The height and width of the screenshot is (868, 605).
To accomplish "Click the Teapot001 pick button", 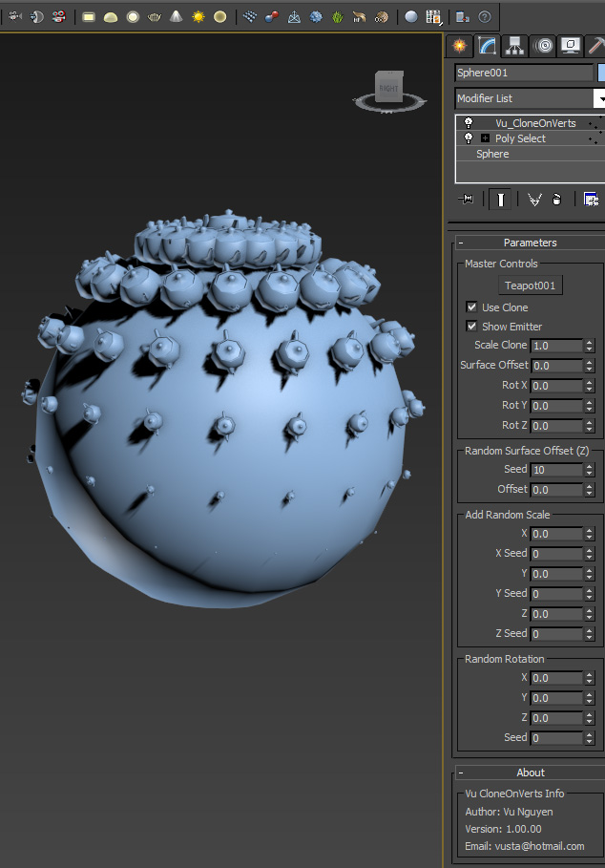I will (531, 286).
